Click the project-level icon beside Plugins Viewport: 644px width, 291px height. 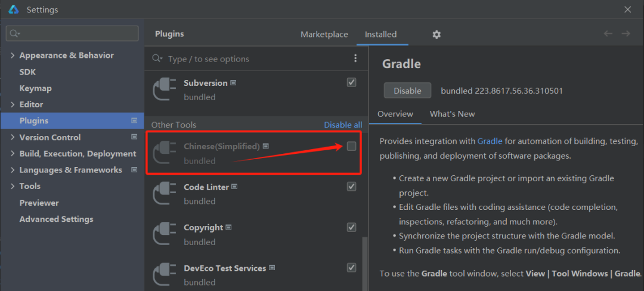134,120
